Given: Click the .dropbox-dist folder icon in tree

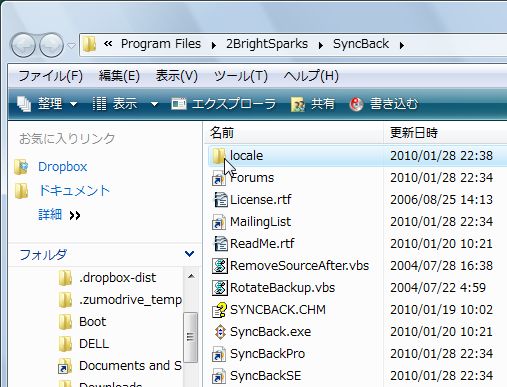Looking at the screenshot, I should pos(65,278).
